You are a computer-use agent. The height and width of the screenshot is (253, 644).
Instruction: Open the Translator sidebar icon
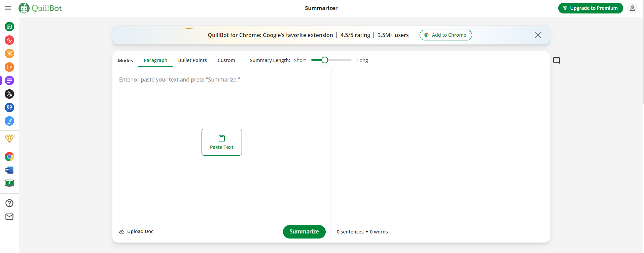[x=9, y=94]
